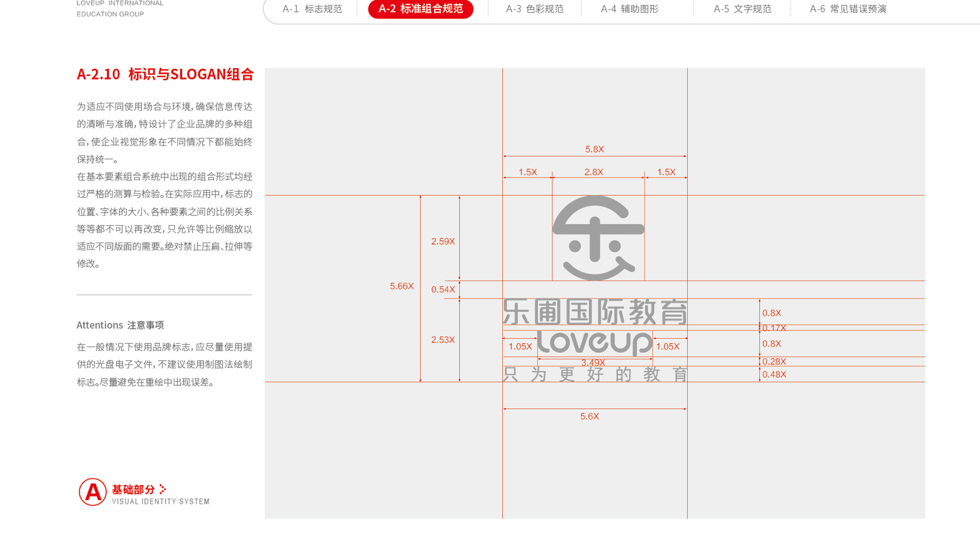Open the A-1 标志规范 tab
The width and height of the screenshot is (980, 551).
click(312, 9)
